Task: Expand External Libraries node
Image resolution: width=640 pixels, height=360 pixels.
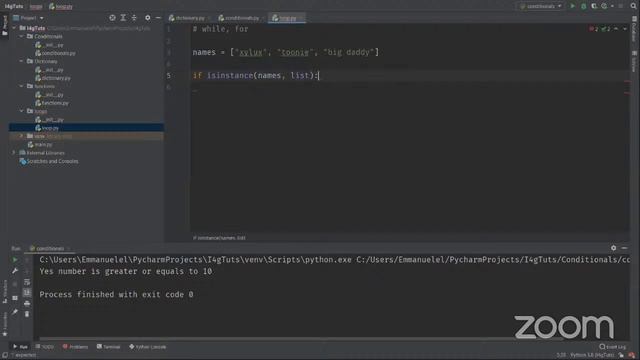Action: [14, 153]
